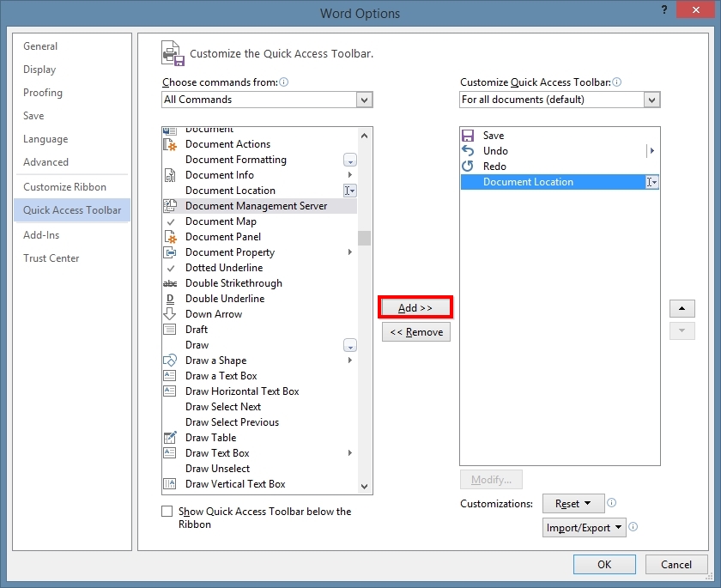Expand the Document Property submenu arrow

350,252
